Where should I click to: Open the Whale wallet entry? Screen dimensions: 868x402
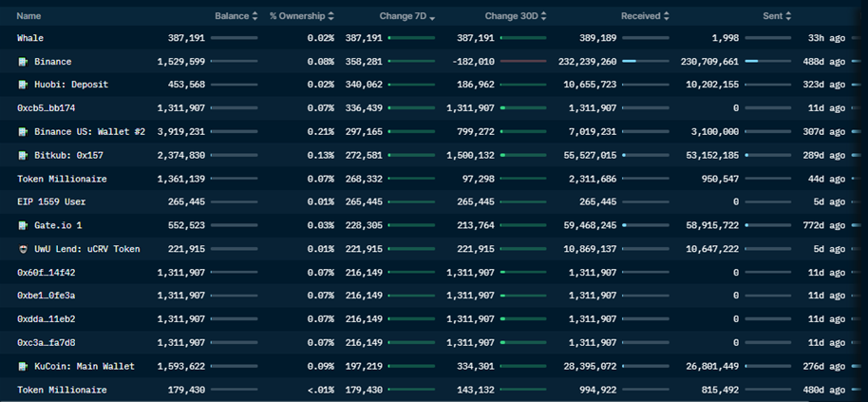[30, 38]
